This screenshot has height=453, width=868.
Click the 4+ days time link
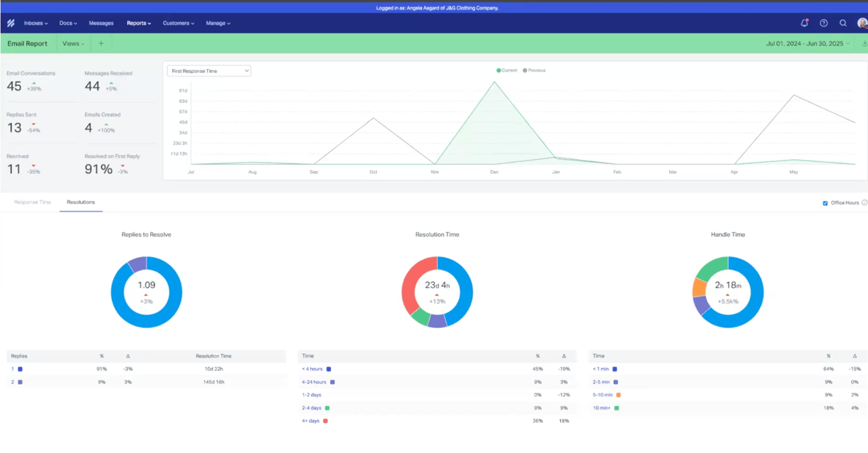311,421
